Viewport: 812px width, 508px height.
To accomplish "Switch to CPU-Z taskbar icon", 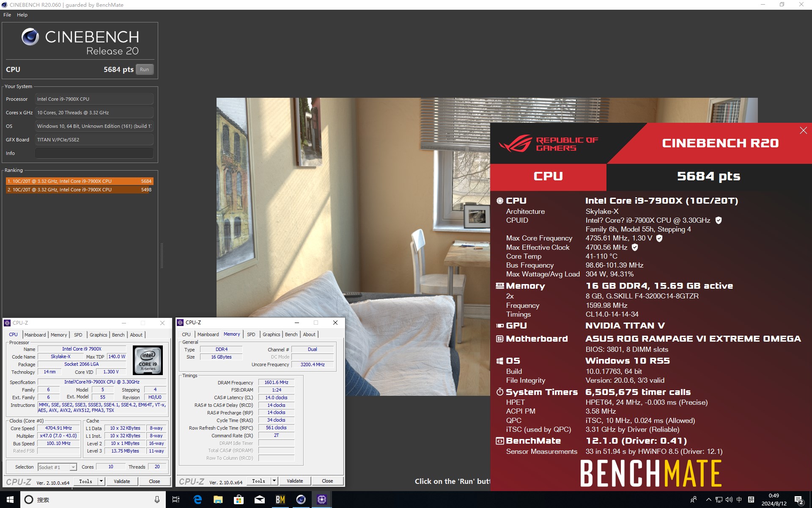I will (x=321, y=500).
